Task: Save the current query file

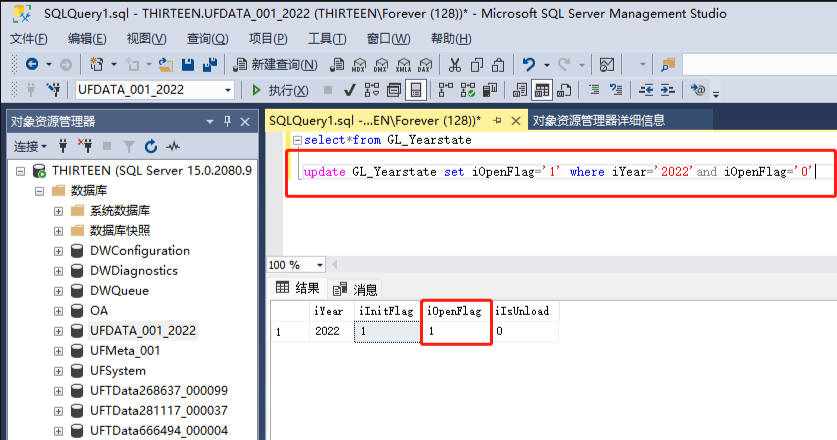Action: (x=188, y=65)
